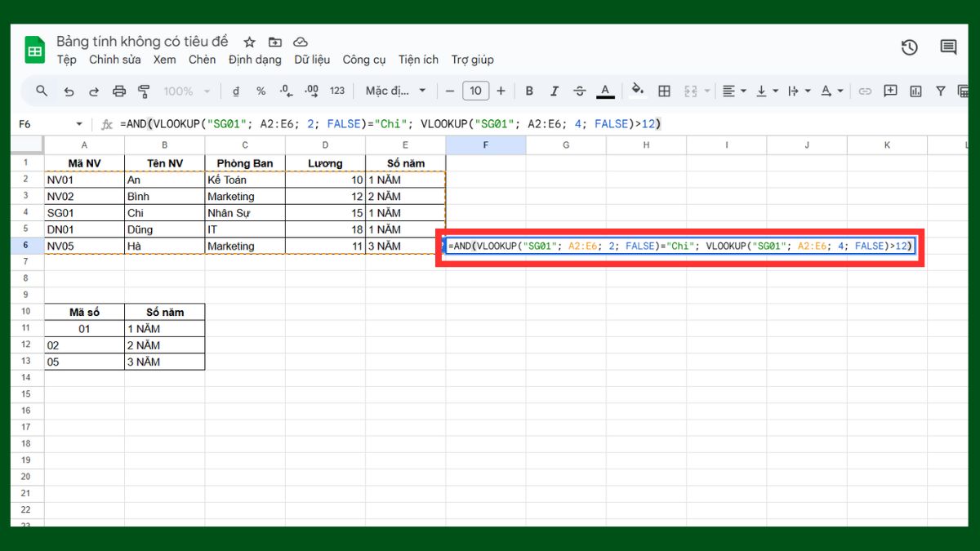The image size is (980, 551).
Task: Open the text color picker
Action: [x=605, y=91]
